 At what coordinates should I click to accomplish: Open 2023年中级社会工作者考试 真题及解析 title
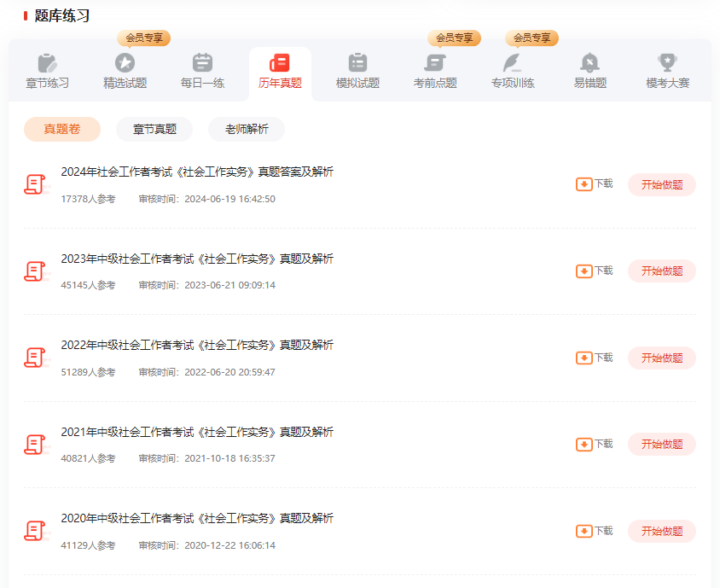coord(197,259)
